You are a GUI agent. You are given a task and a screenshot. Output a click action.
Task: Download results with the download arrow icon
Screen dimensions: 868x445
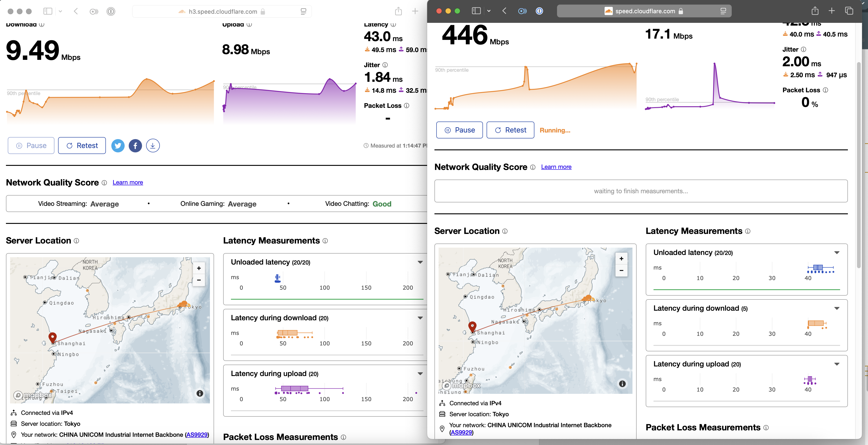tap(153, 146)
